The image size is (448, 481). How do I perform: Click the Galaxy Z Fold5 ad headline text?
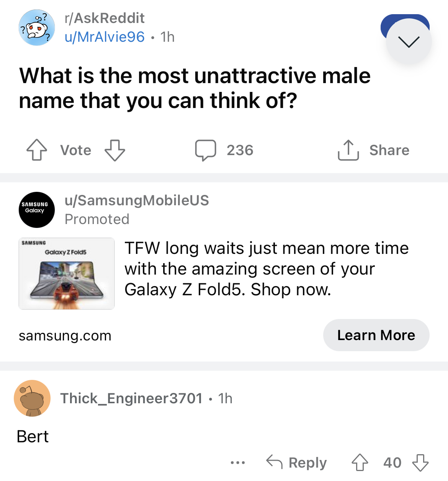267,269
